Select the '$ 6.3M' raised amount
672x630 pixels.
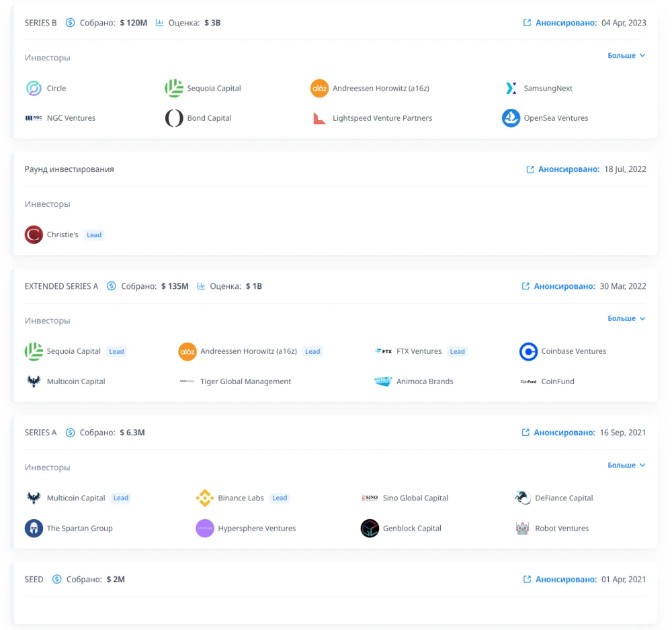pyautogui.click(x=132, y=433)
